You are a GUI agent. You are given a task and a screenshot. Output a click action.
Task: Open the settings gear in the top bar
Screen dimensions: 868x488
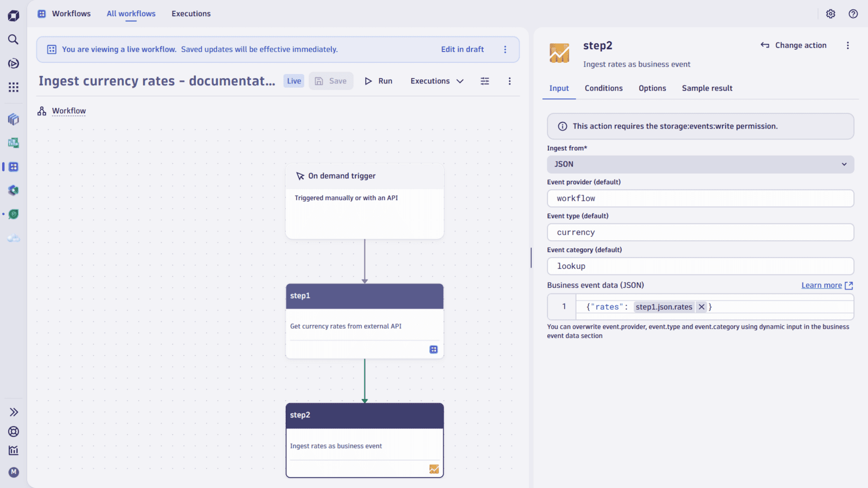(831, 14)
